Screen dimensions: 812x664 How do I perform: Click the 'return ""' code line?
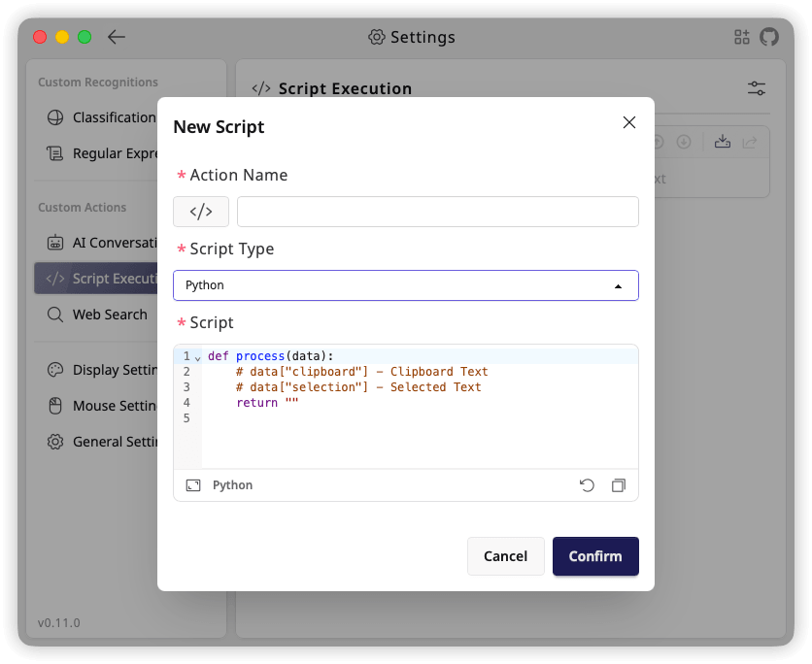tap(267, 403)
